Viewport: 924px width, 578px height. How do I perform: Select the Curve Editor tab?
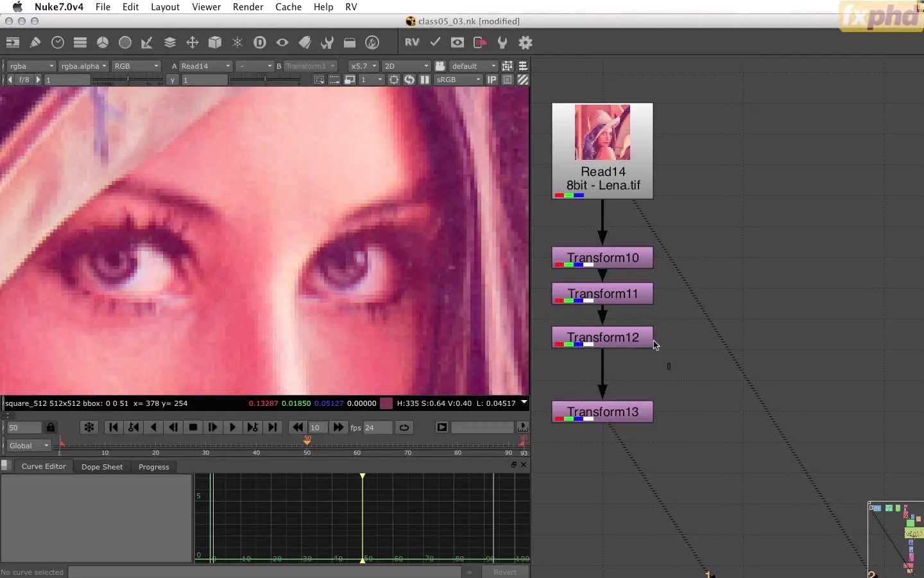(x=44, y=466)
